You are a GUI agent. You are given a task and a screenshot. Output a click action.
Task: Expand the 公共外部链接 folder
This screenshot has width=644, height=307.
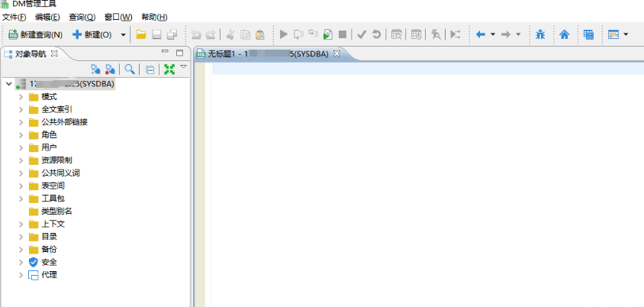coord(21,122)
